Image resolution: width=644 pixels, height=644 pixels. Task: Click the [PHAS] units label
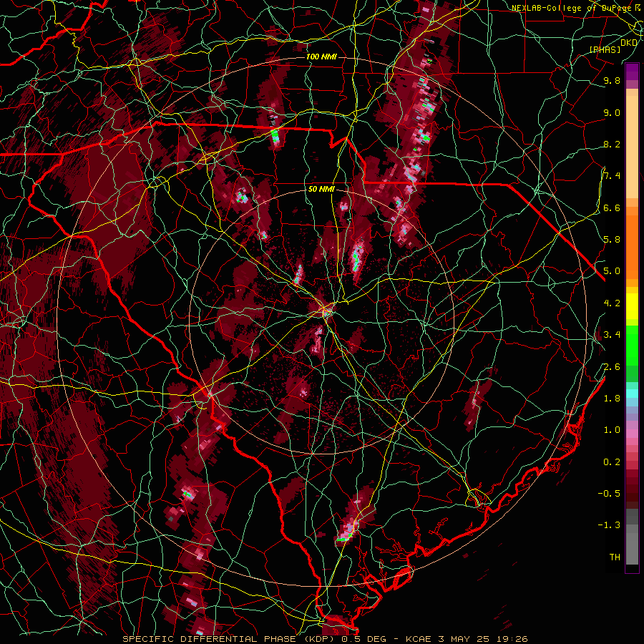(605, 49)
